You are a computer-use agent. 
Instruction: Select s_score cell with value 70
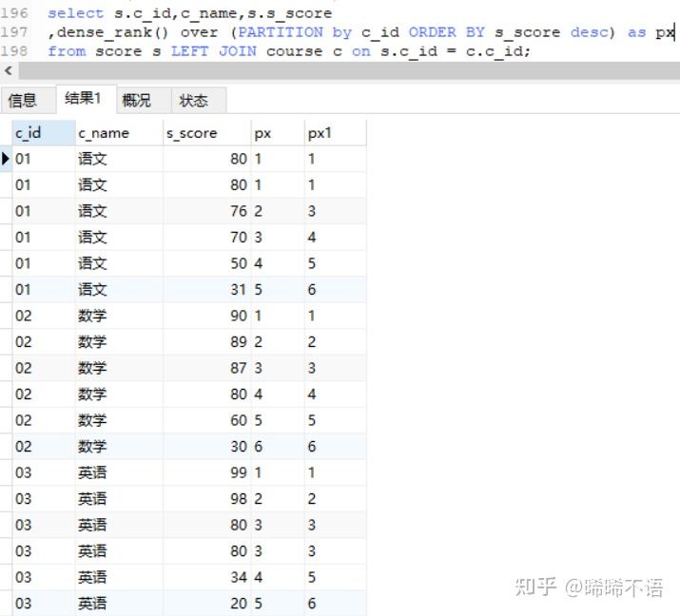click(x=207, y=237)
